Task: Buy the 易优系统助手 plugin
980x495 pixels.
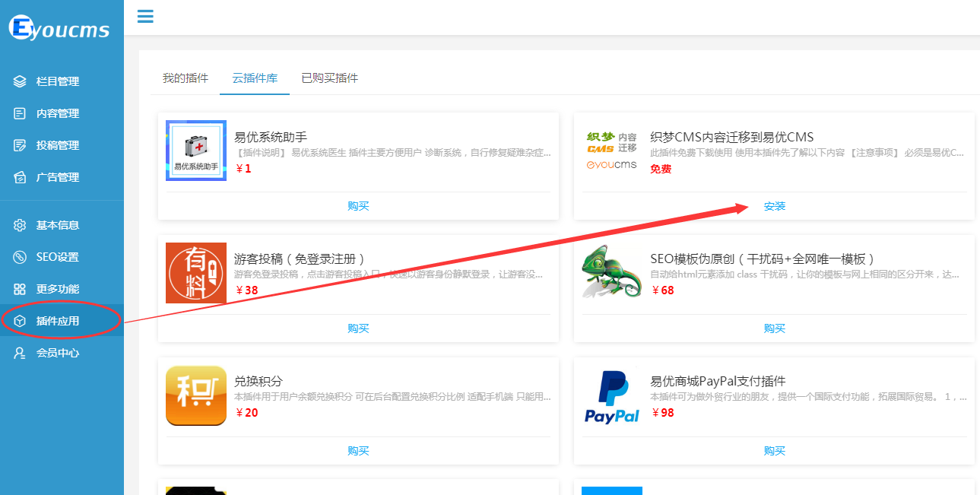Action: pyautogui.click(x=358, y=206)
